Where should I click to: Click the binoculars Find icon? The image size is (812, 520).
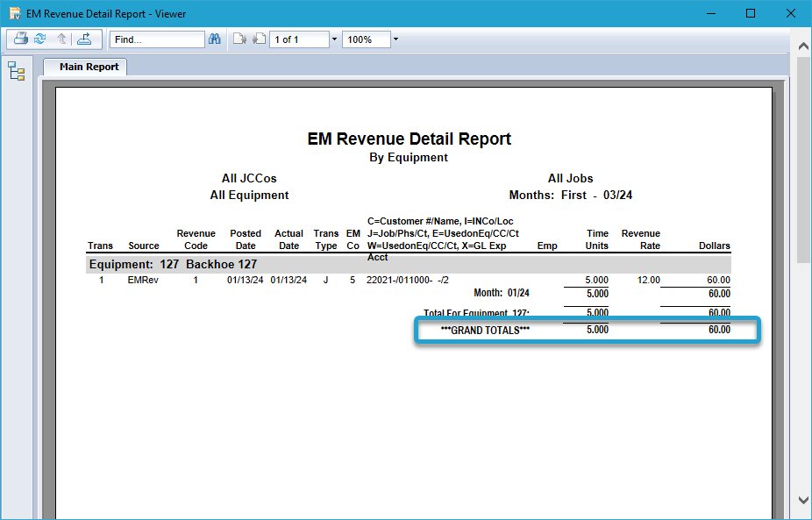pos(214,39)
